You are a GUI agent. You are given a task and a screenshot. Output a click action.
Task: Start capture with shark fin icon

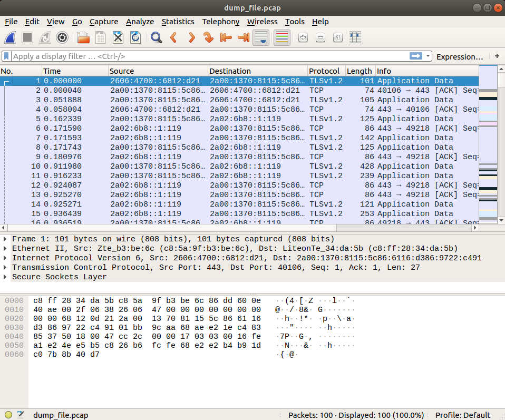pyautogui.click(x=11, y=38)
